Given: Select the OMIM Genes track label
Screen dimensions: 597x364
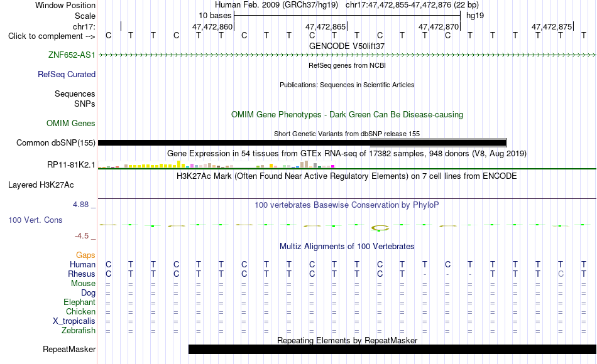Looking at the screenshot, I should click(x=70, y=123).
